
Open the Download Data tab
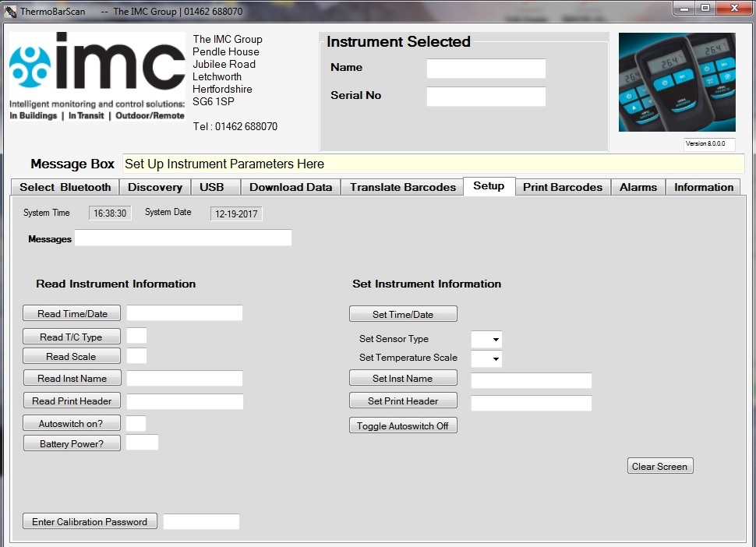pyautogui.click(x=291, y=187)
